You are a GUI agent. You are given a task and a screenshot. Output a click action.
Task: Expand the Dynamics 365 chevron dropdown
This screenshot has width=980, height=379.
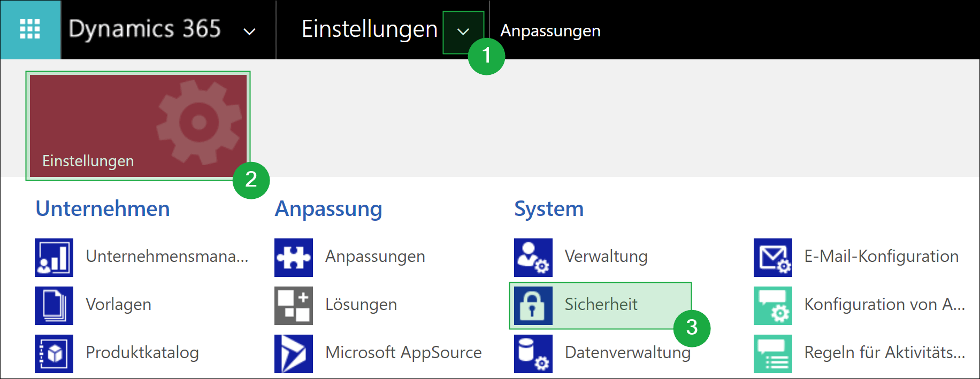[x=249, y=32]
